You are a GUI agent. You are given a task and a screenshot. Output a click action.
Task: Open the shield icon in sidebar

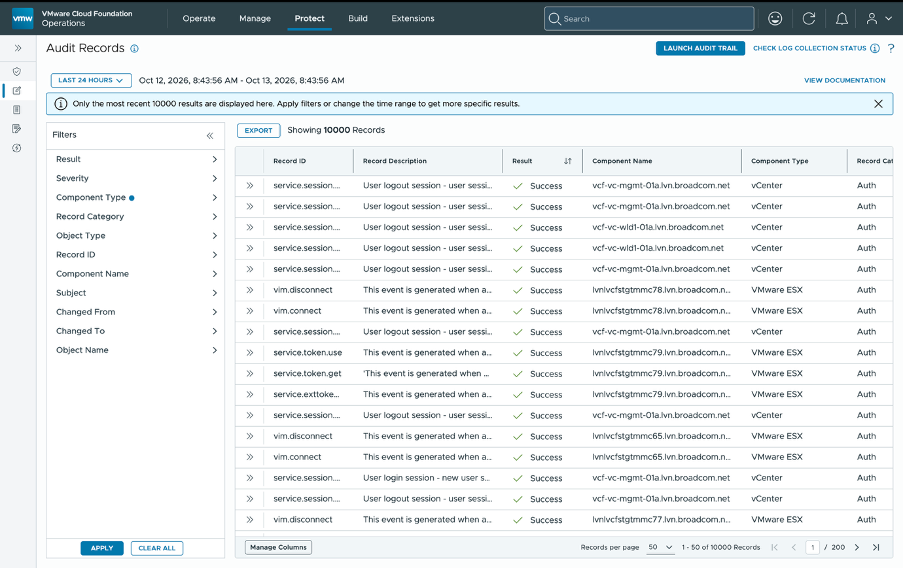17,72
